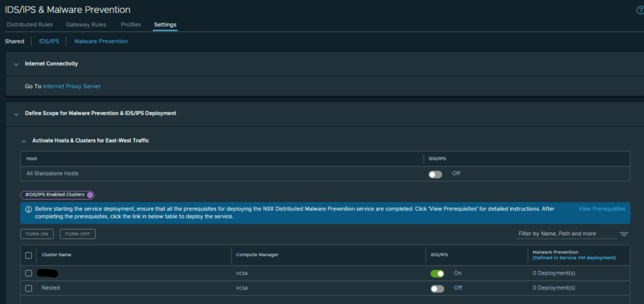The height and width of the screenshot is (304, 644).
Task: Toggle IDS/IPS for All Standalone Hosts
Action: pyautogui.click(x=436, y=174)
